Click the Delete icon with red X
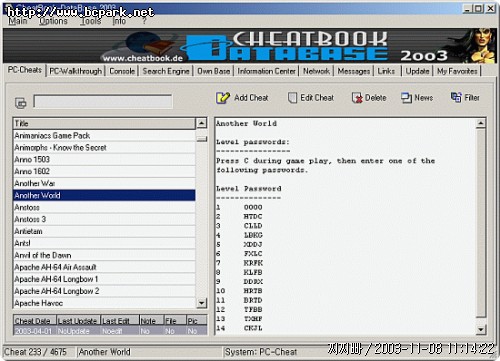The width and height of the screenshot is (500, 361). point(357,98)
